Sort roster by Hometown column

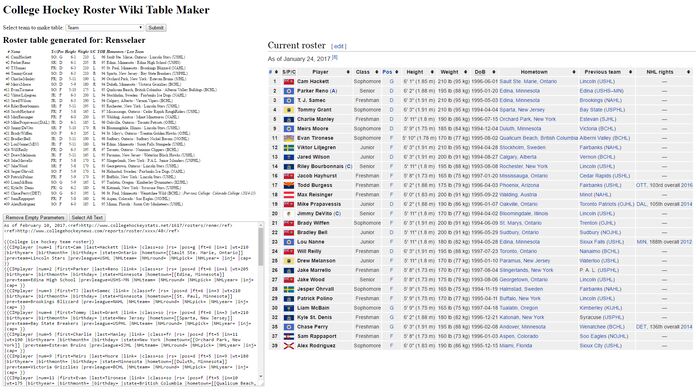[538, 72]
